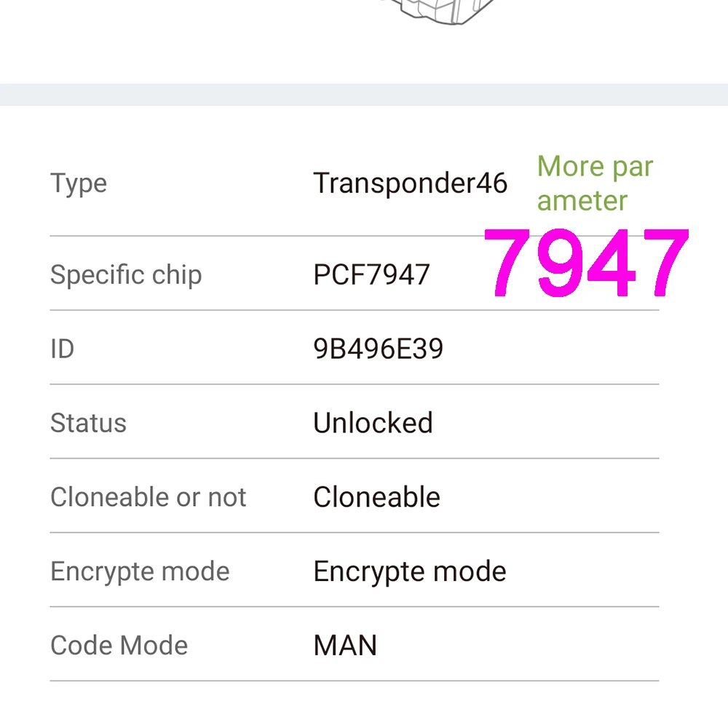
Task: Tap the Cloneable or not label
Action: [x=149, y=497]
